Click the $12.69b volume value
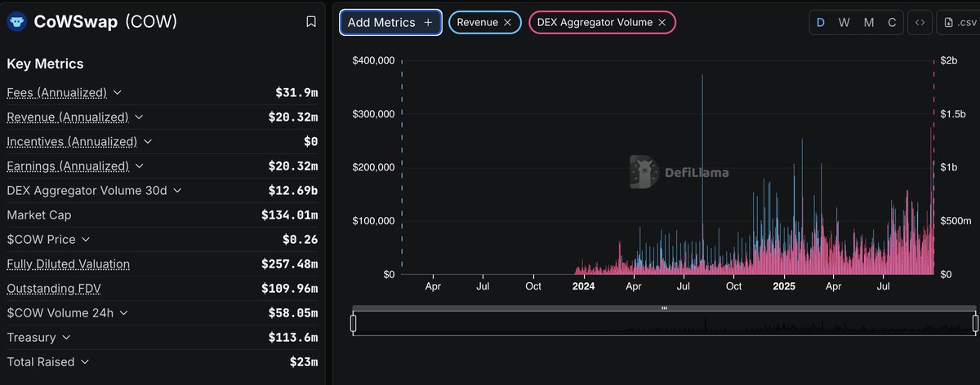The width and height of the screenshot is (980, 385). tap(293, 191)
